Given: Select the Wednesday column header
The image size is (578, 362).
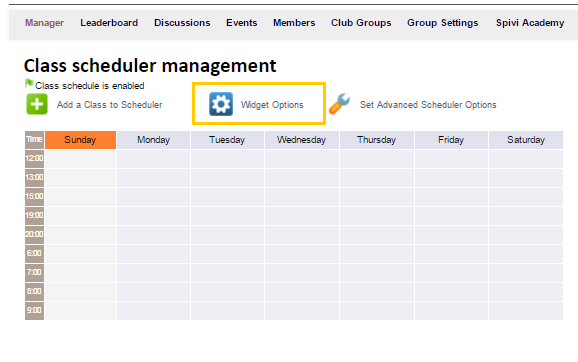Looking at the screenshot, I should pyautogui.click(x=302, y=140).
